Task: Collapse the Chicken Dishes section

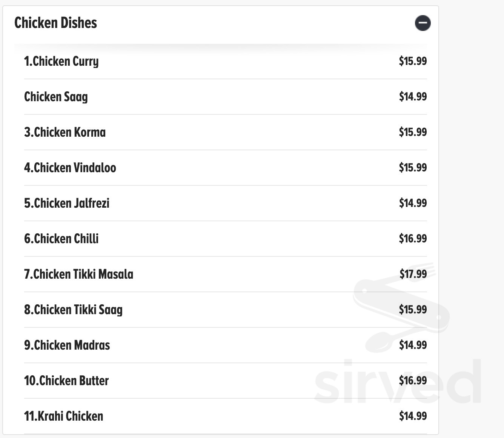Action: pyautogui.click(x=423, y=23)
